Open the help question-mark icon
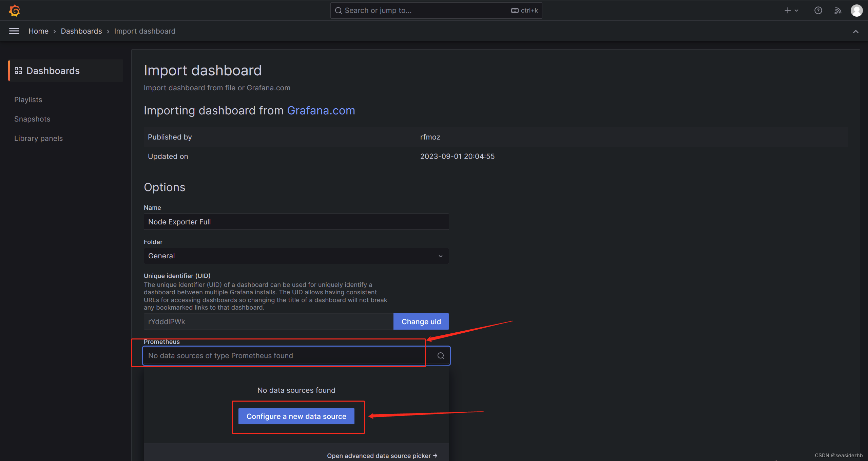 818,11
